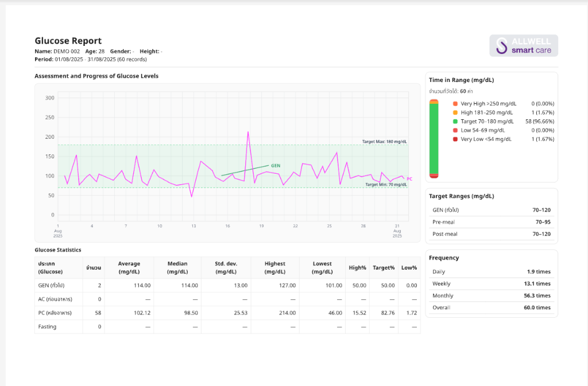Viewport: 588px width, 386px height.
Task: Click the green Time in Range bar
Action: click(434, 139)
